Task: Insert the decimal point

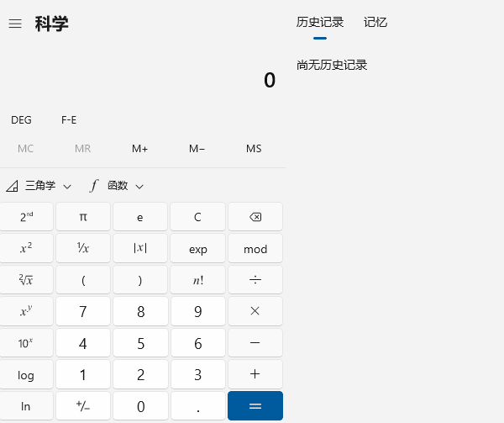Action: click(197, 406)
